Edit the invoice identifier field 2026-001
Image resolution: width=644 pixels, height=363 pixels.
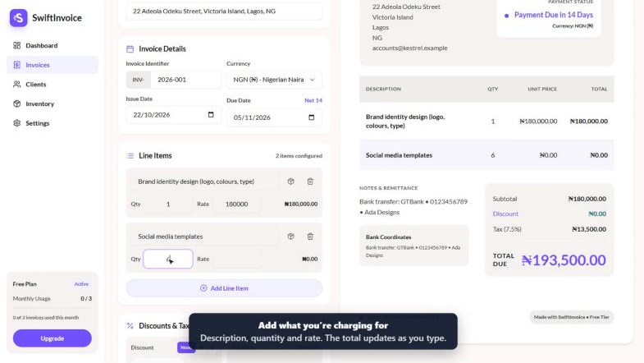click(185, 80)
